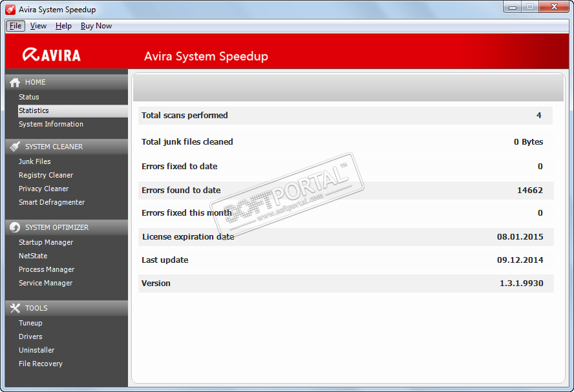Screen dimensions: 574x392
Task: Click the 'Errors fixed to date' label
Action: (x=180, y=167)
